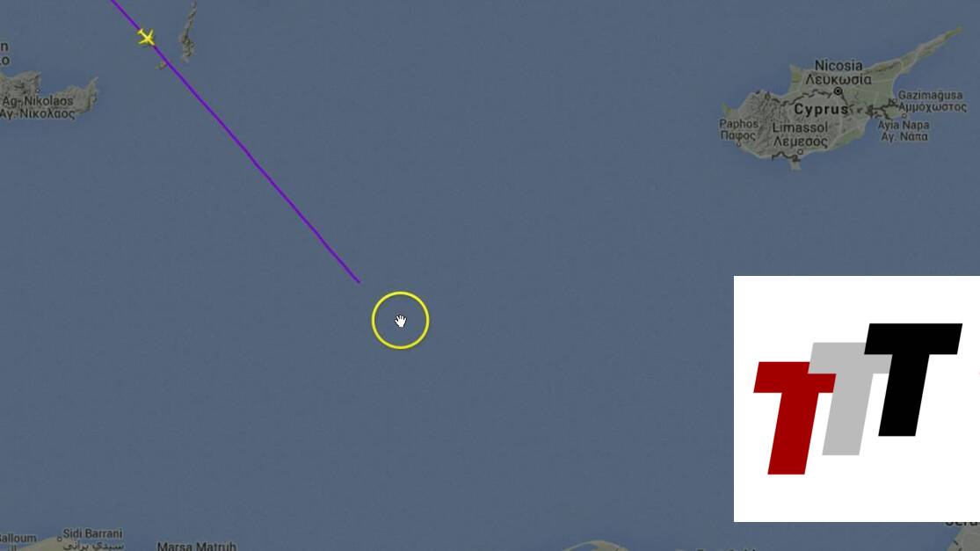Select the Cyprus country label
The image size is (980, 551).
(x=821, y=109)
